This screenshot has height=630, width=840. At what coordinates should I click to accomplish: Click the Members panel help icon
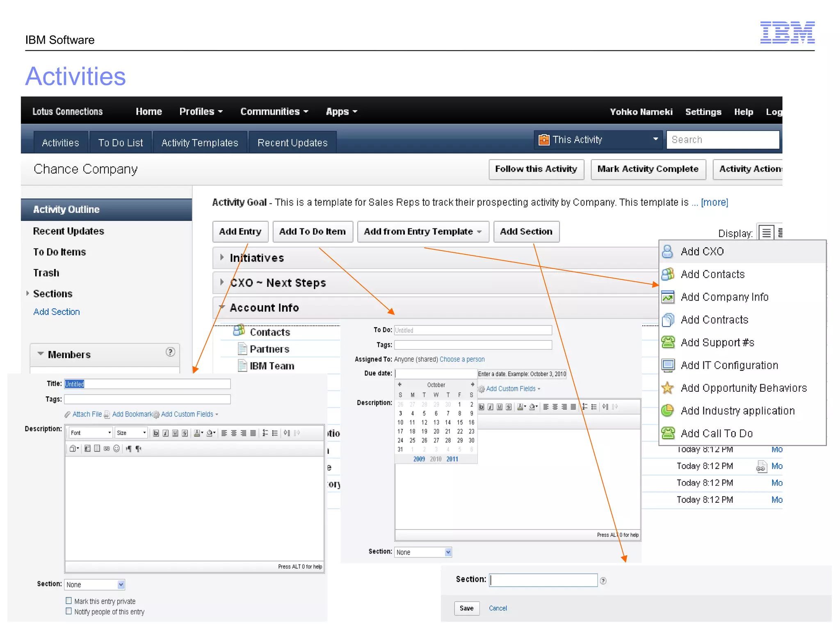170,352
